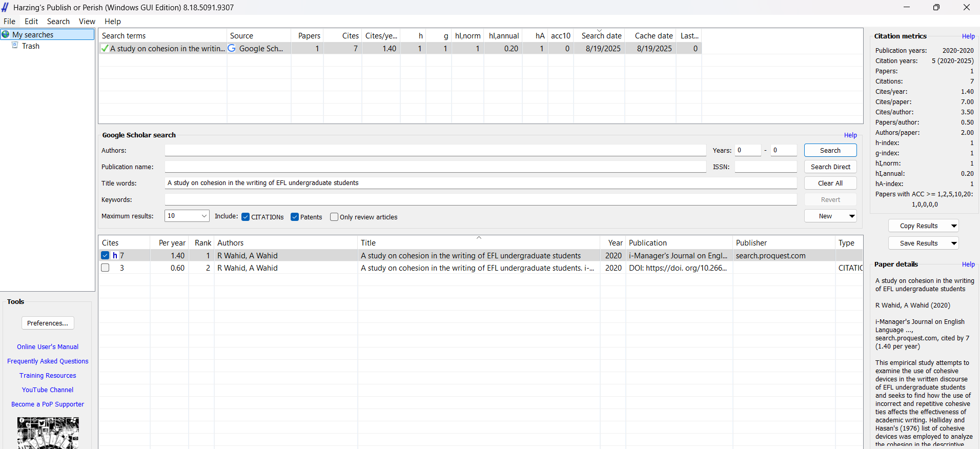
Task: Sort searches by Papers column header
Action: click(x=308, y=35)
